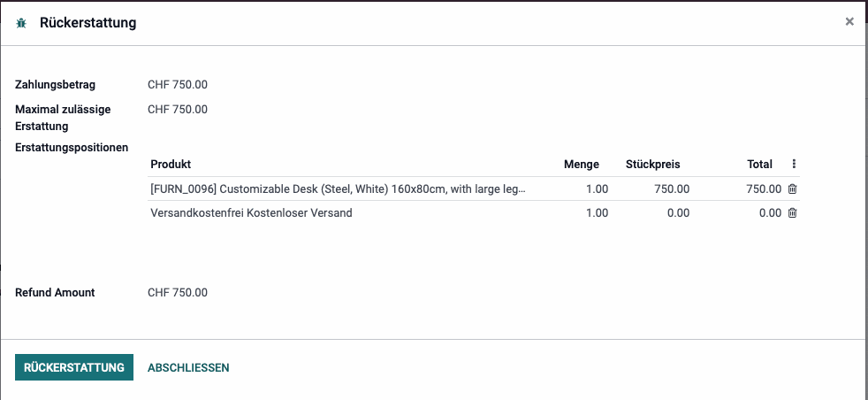This screenshot has width=868, height=400.
Task: Click the Refund Amount value CHF 750.00
Action: pos(178,293)
